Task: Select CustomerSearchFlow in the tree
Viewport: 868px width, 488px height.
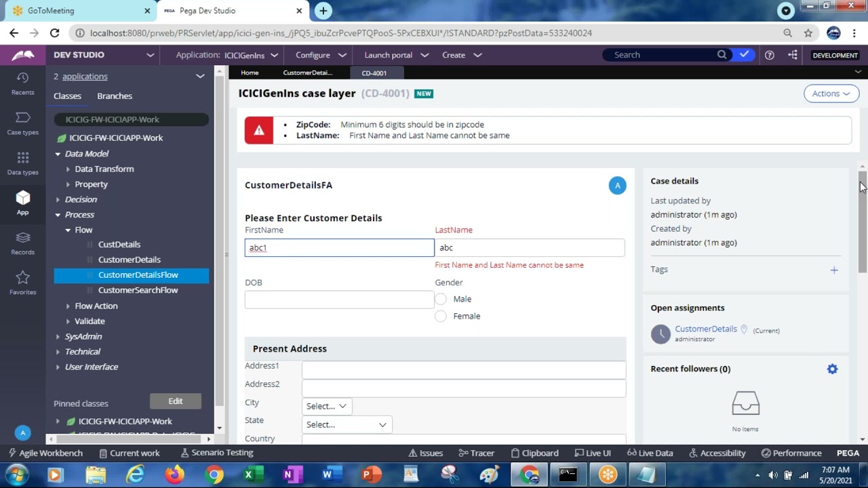Action: coord(138,290)
